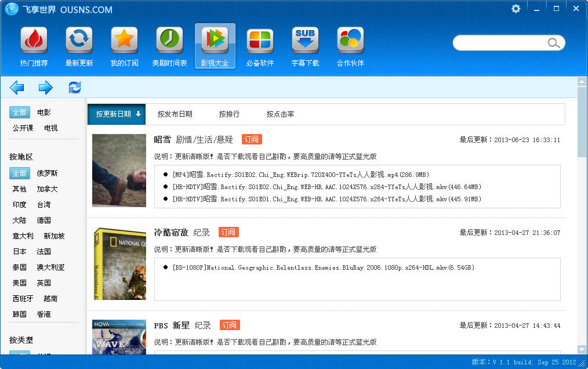Click the version text V 1.1 build
Viewport: 588px width, 369px height.
click(x=524, y=362)
